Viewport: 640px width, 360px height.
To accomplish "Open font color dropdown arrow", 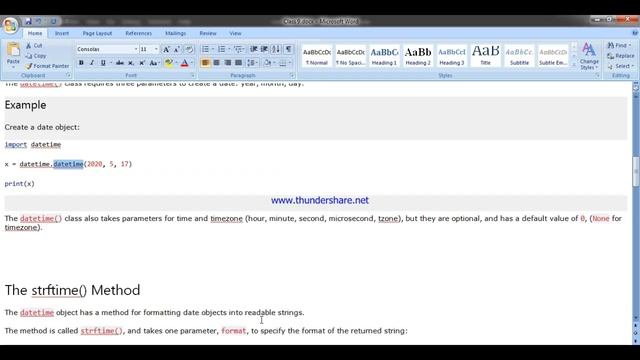I will pyautogui.click(x=192, y=63).
